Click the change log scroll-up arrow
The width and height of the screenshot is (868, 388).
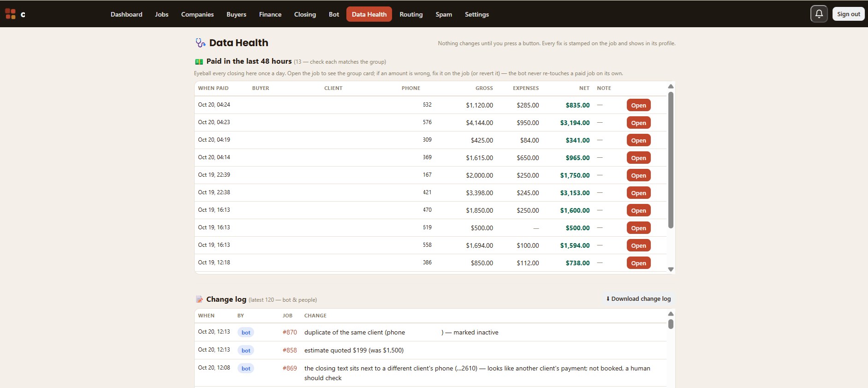point(671,314)
